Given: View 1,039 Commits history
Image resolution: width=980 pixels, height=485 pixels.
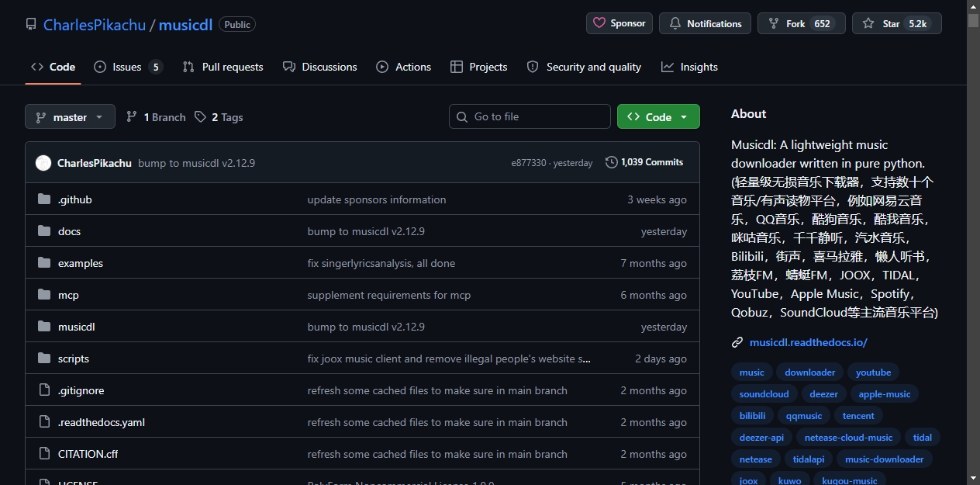Looking at the screenshot, I should pyautogui.click(x=644, y=162).
